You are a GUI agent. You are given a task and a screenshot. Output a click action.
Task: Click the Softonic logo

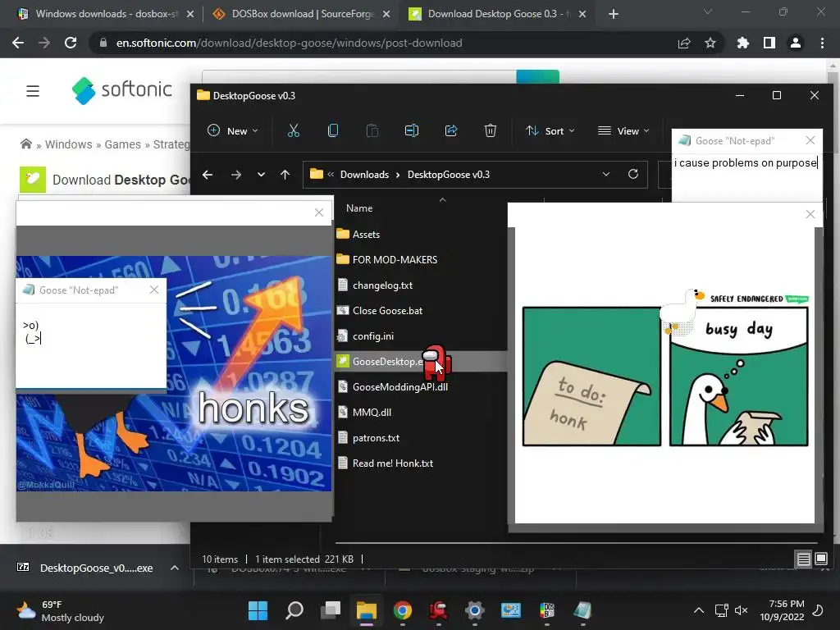(122, 90)
